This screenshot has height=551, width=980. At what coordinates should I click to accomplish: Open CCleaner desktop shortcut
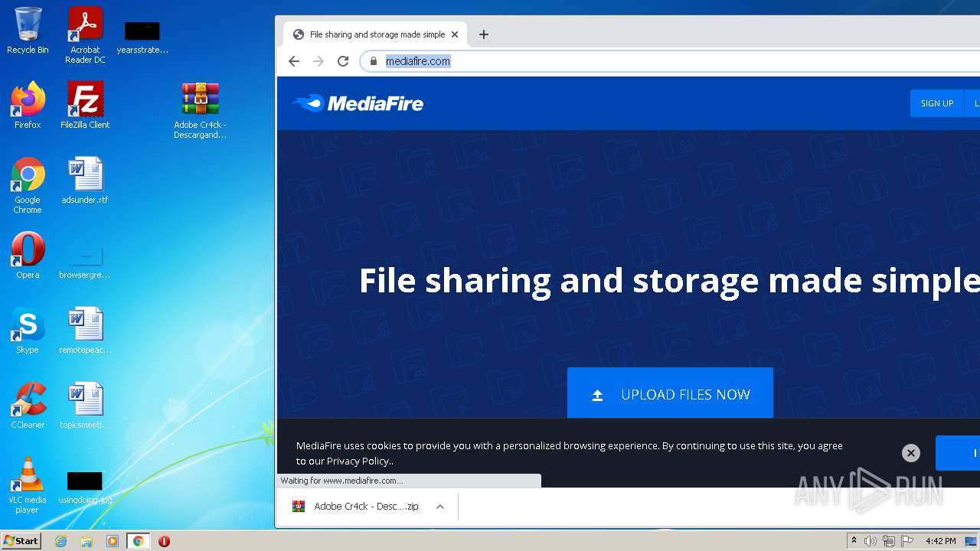click(28, 406)
